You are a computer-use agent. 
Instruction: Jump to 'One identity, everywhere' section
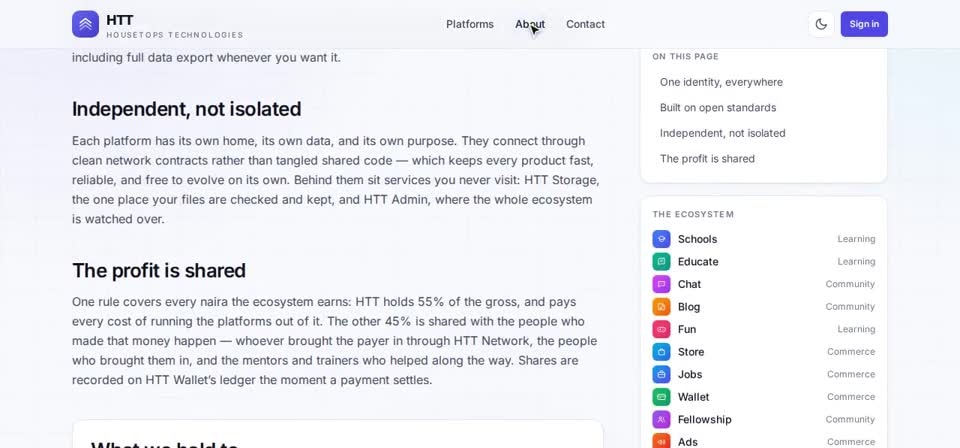click(721, 82)
